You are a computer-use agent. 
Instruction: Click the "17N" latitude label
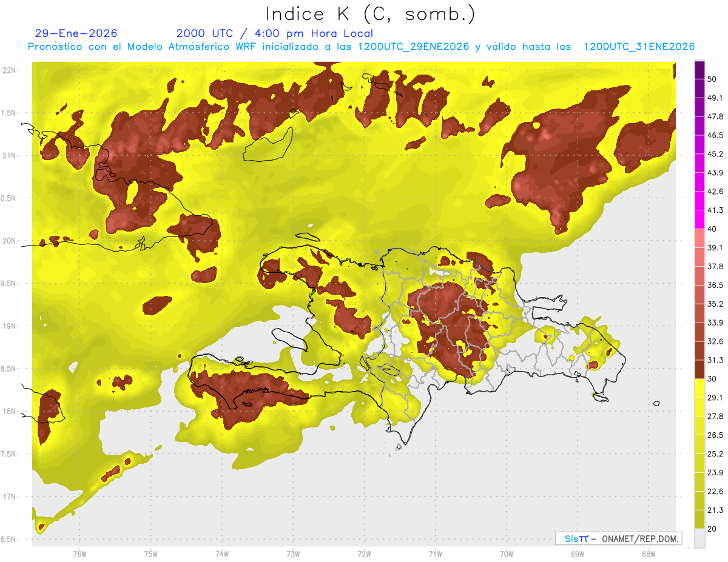coord(10,497)
